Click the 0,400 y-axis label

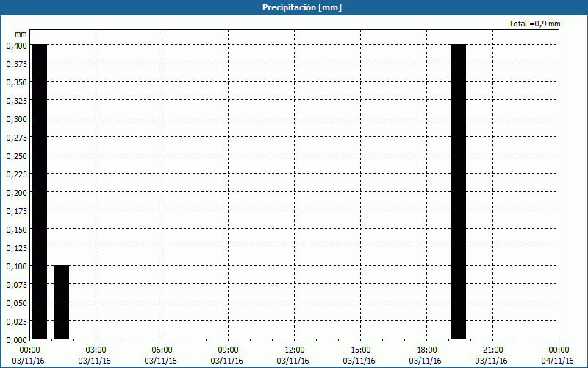pos(16,45)
